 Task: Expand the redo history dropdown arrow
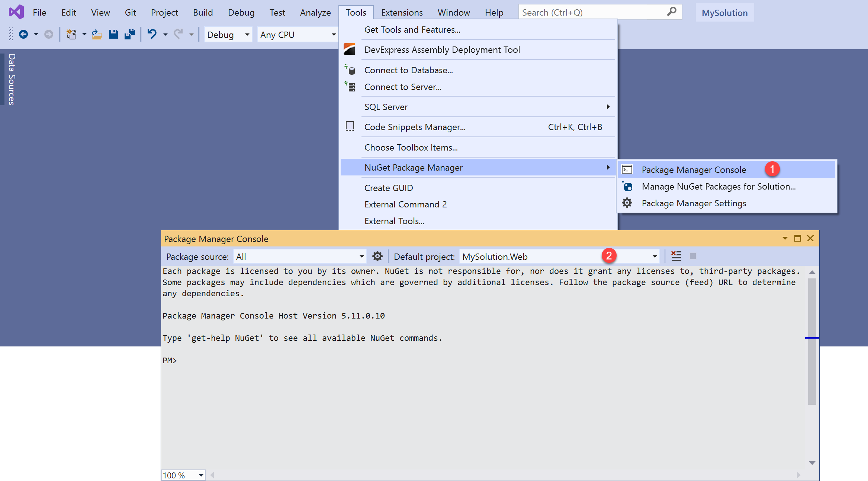coord(192,35)
